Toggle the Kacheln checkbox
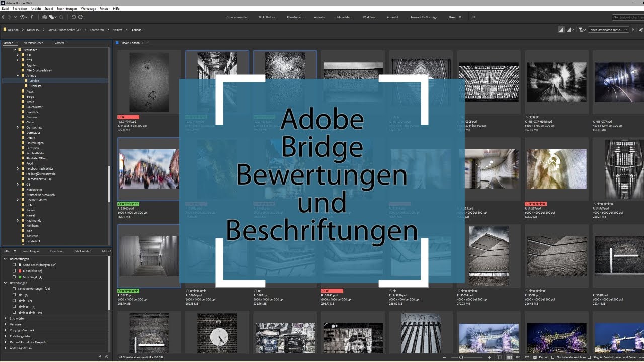The height and width of the screenshot is (362, 644). pyautogui.click(x=534, y=357)
